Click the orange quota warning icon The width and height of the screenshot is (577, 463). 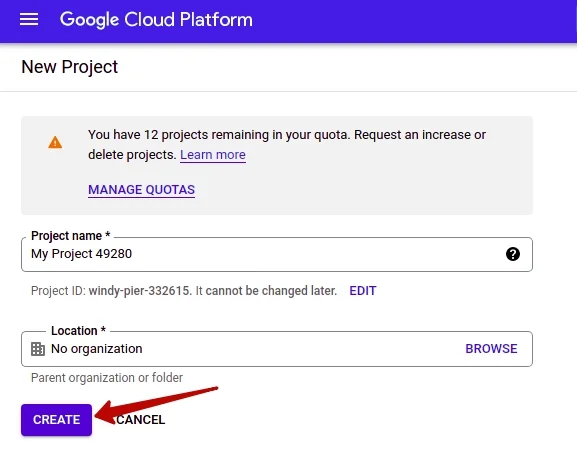55,142
